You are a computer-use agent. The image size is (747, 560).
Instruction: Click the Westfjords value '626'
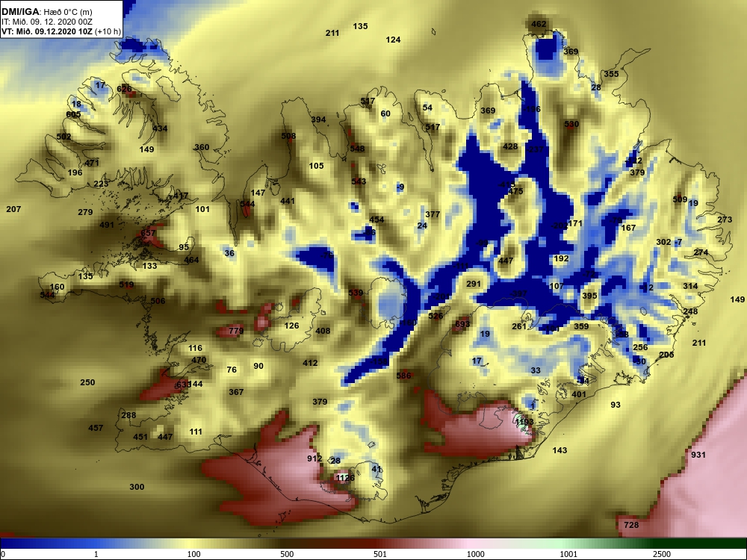click(124, 89)
